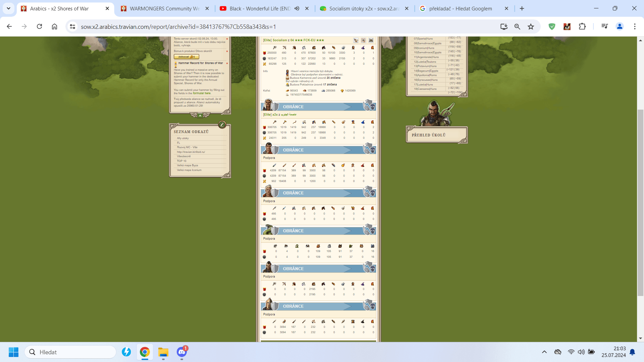Open the edit pencil on Seznam odkazů panel
The image size is (644, 362).
pyautogui.click(x=222, y=125)
